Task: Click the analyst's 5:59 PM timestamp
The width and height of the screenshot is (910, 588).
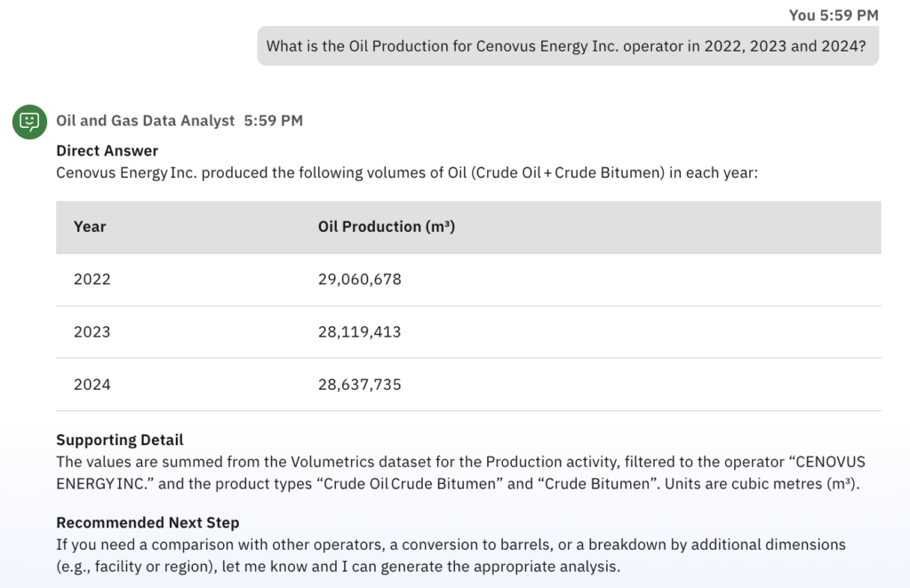Action: pyautogui.click(x=273, y=121)
